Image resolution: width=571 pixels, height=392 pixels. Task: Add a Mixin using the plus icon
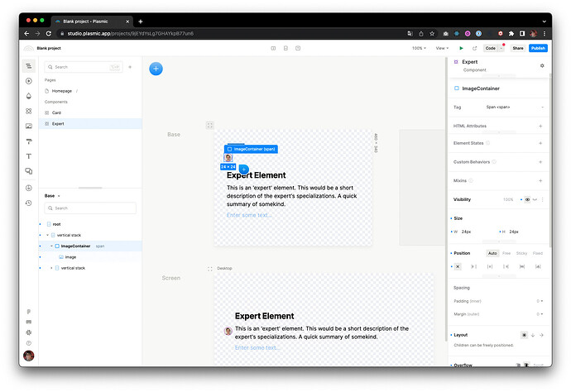(540, 180)
